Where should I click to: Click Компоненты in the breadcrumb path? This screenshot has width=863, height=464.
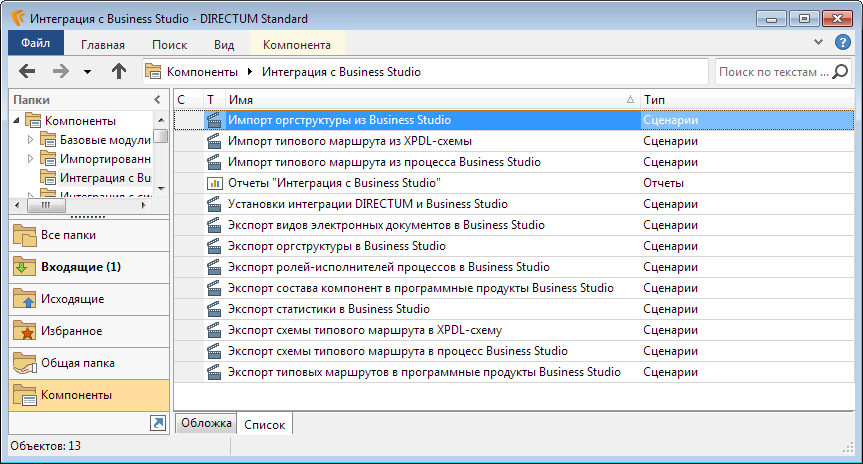202,72
